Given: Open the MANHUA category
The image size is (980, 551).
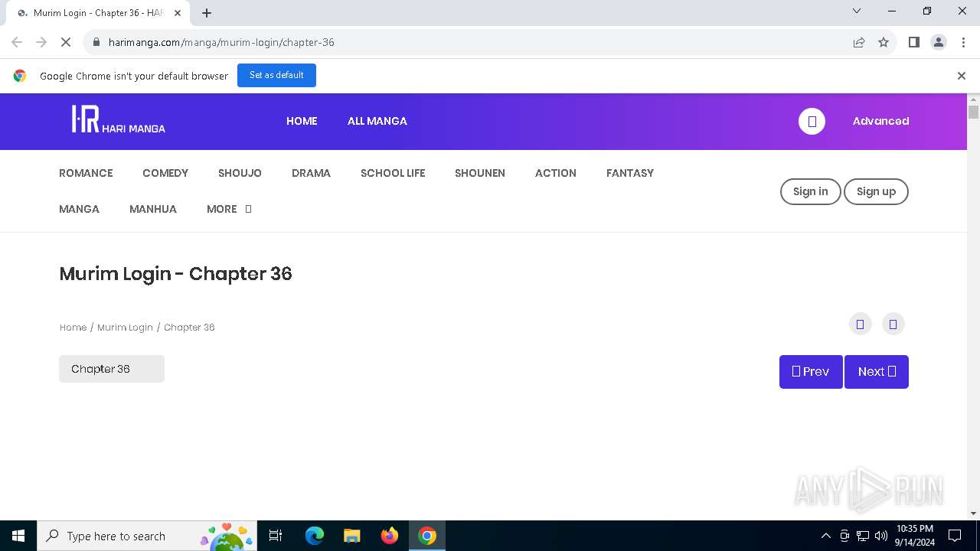Looking at the screenshot, I should click(153, 209).
